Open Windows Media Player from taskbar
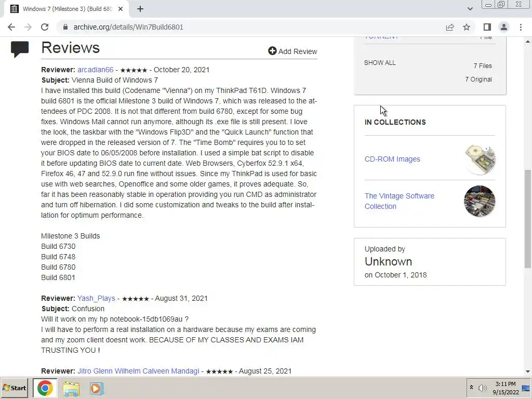532x399 pixels. pos(97,389)
